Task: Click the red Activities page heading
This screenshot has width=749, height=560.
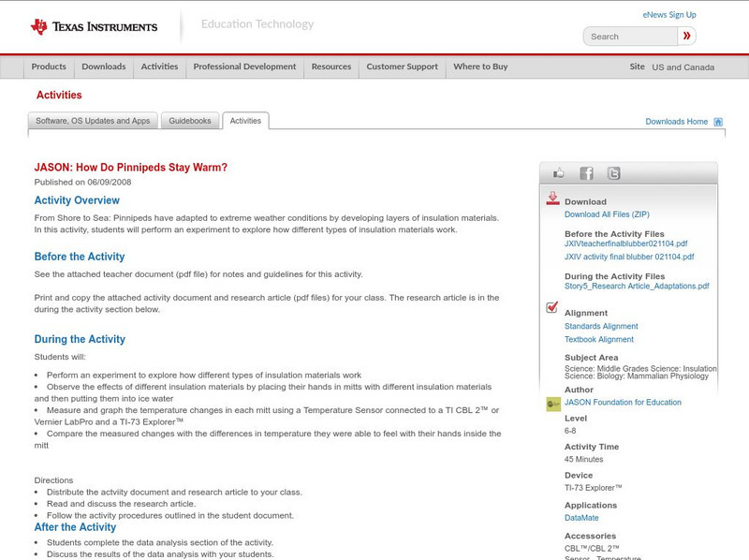Action: (59, 96)
